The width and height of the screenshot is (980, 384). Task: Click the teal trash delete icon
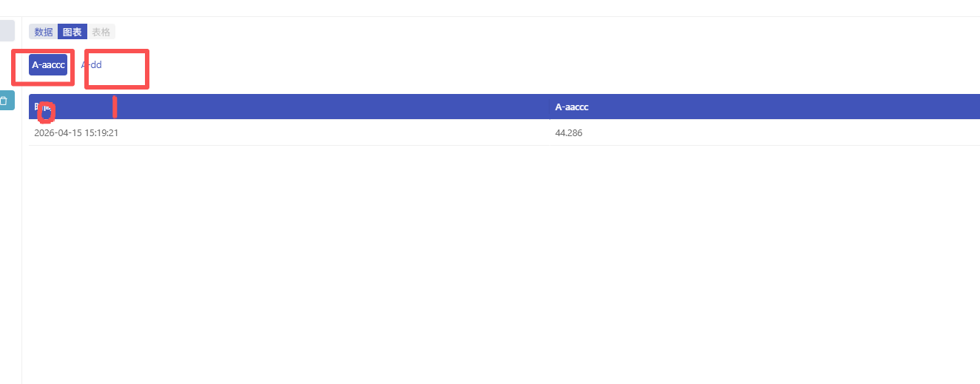click(x=4, y=101)
